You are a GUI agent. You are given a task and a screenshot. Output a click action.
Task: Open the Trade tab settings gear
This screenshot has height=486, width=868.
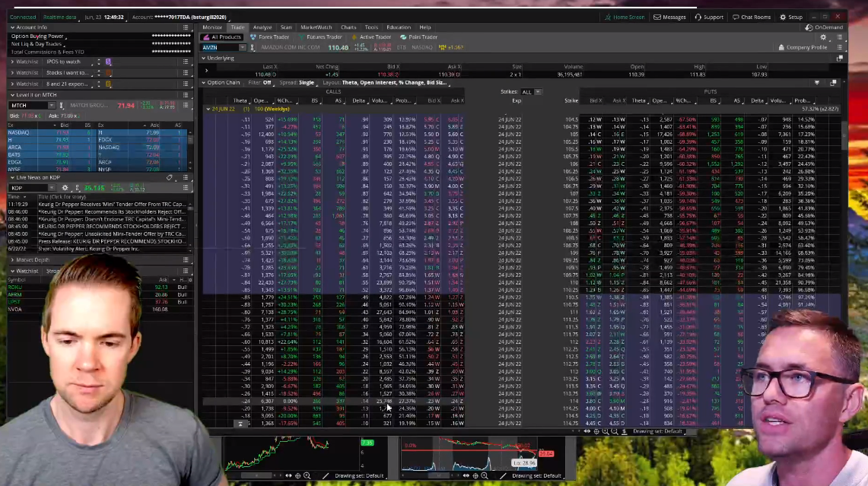(x=823, y=37)
